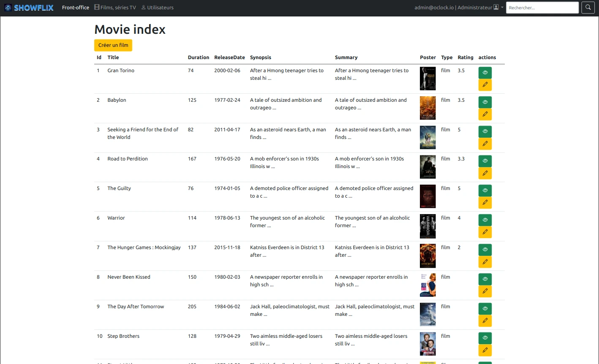Screen dimensions: 599x364
Task: Click the Warrior rating value 4
Action: [x=459, y=218]
